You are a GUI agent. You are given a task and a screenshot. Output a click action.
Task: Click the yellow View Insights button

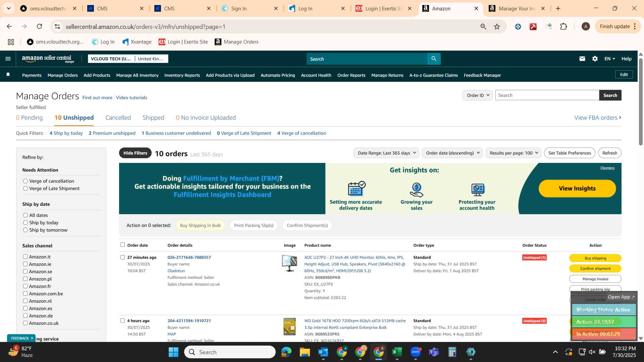[x=577, y=188]
